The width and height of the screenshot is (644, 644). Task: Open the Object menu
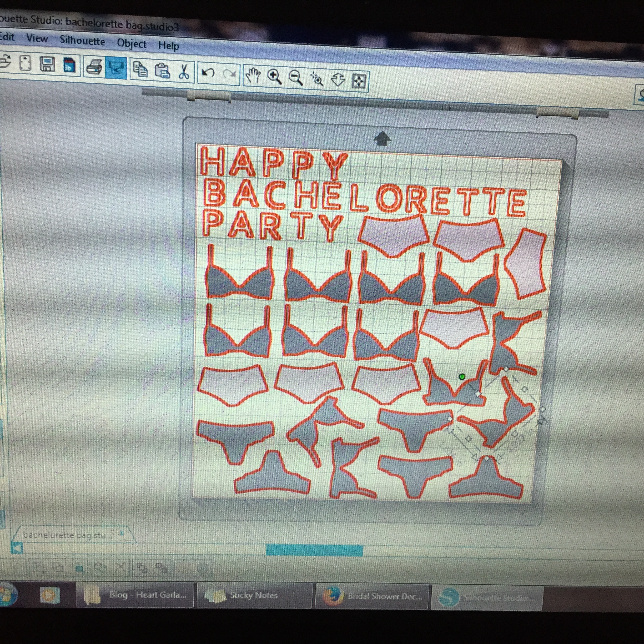tap(132, 44)
